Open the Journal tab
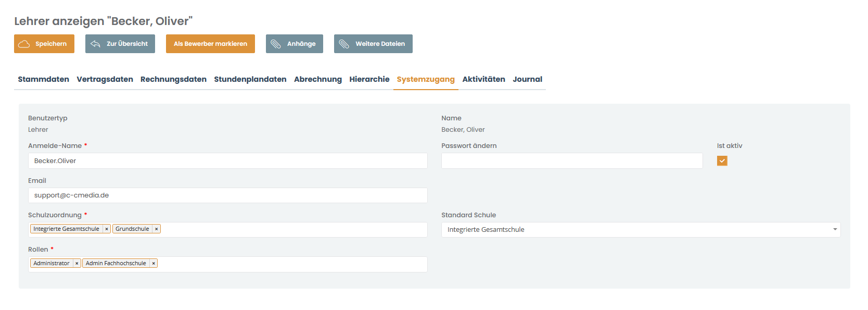 click(x=527, y=79)
